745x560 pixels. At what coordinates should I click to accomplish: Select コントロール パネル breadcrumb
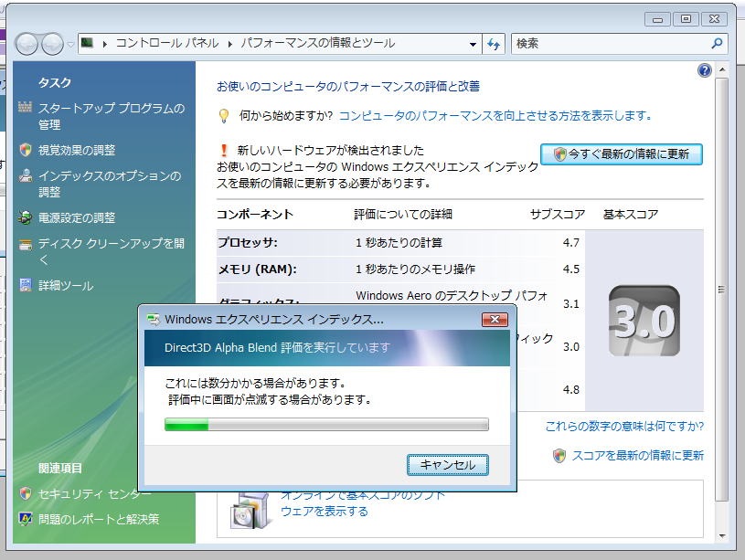(x=167, y=43)
